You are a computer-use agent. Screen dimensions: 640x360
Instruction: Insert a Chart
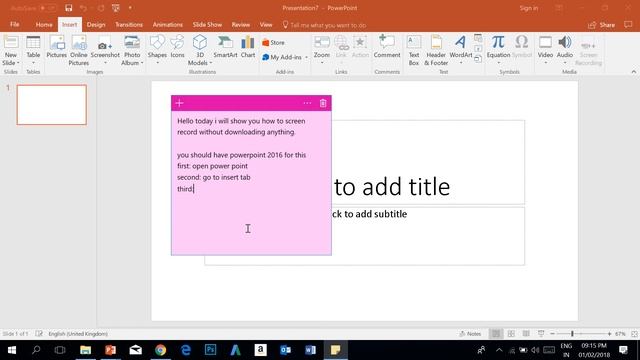coord(248,47)
